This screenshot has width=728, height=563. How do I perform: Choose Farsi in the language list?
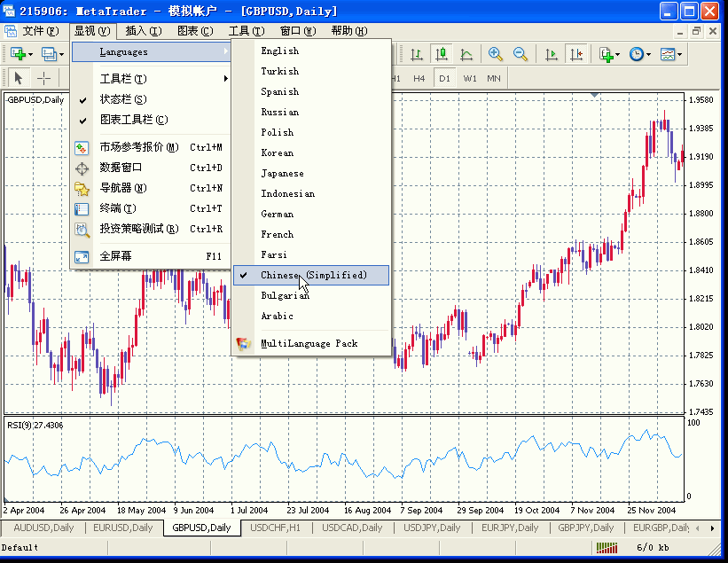(x=311, y=255)
